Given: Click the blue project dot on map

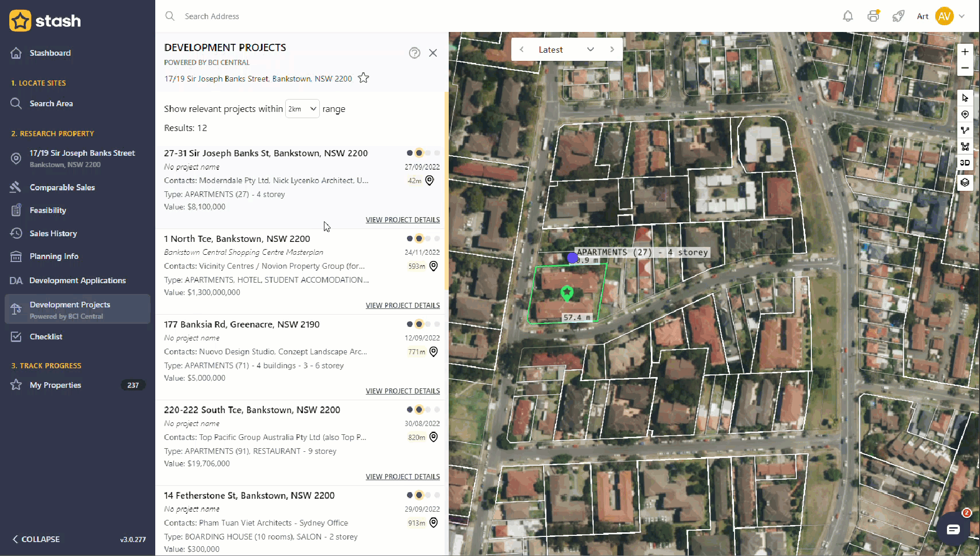Looking at the screenshot, I should (573, 257).
